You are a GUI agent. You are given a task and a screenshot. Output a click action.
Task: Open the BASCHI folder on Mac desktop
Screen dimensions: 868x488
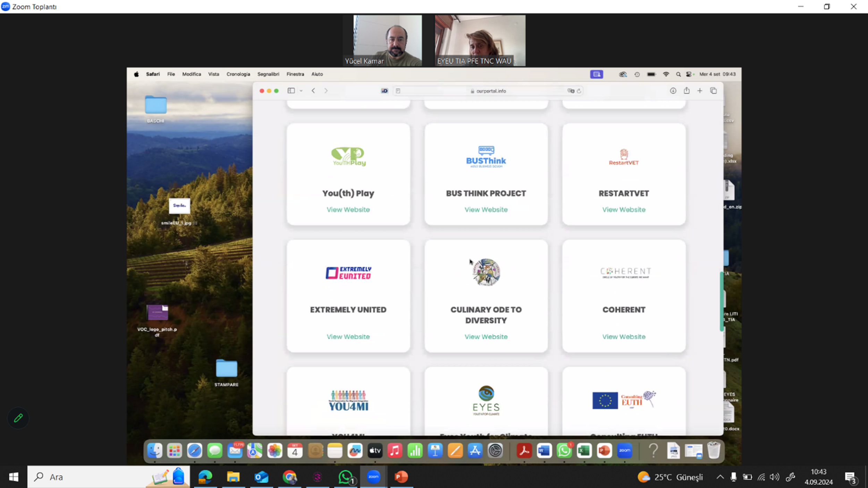point(155,109)
